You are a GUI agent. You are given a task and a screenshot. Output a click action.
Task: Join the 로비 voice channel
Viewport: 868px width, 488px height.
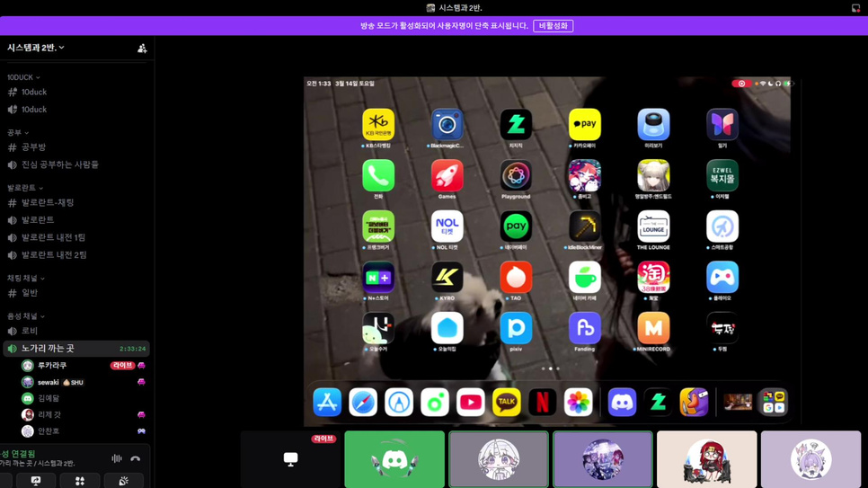tap(30, 331)
